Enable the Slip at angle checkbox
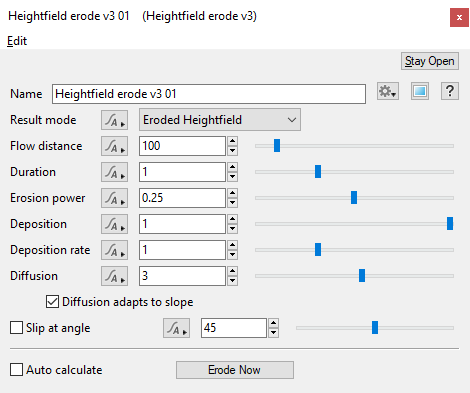Image resolution: width=470 pixels, height=393 pixels. pos(16,328)
